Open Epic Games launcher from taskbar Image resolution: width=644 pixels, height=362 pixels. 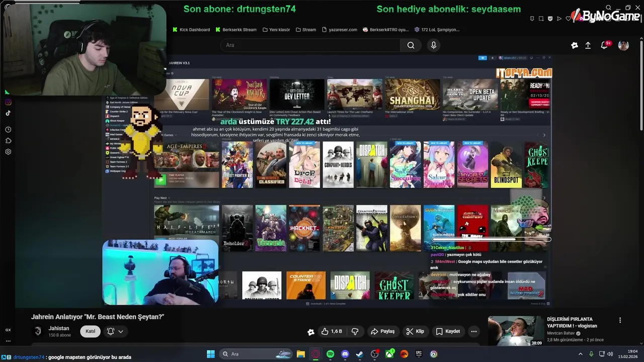click(419, 354)
